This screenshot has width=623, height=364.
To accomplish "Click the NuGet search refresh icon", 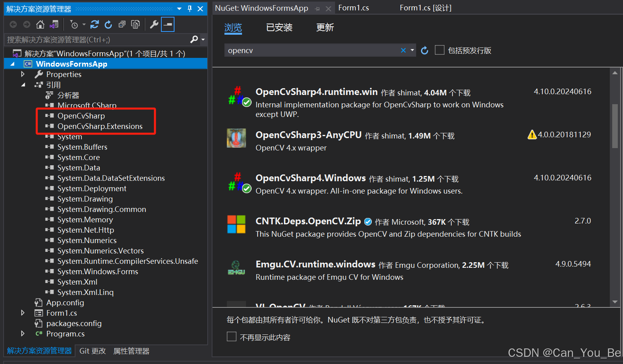I will pos(424,50).
